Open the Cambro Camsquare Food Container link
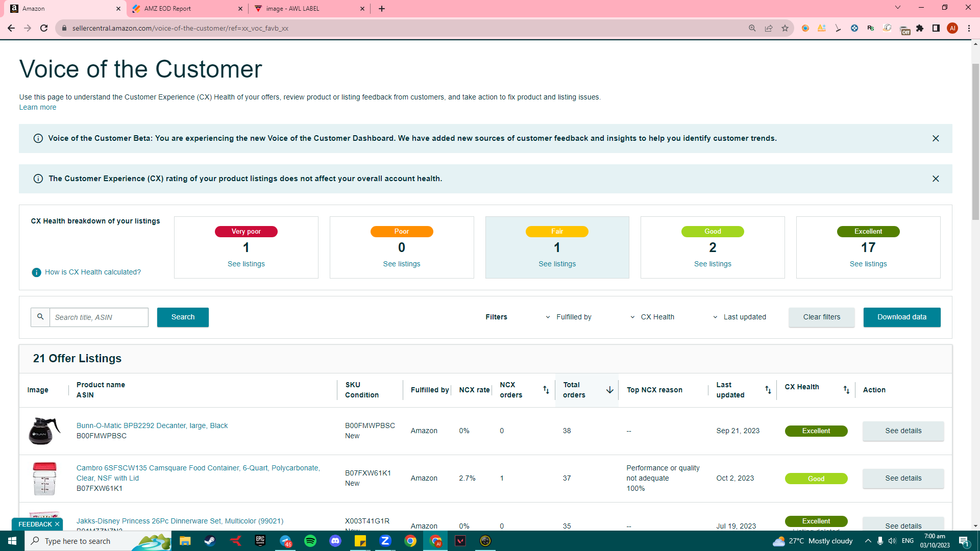 pyautogui.click(x=198, y=473)
